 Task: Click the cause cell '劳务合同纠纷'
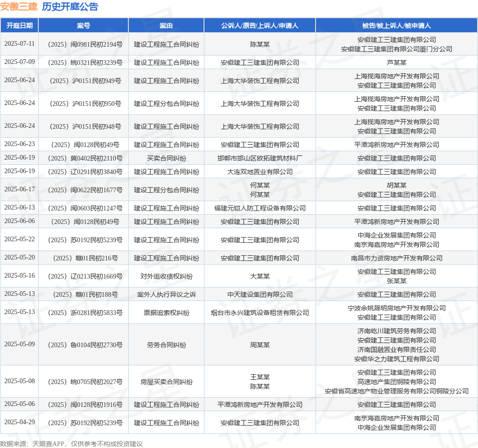(x=166, y=345)
